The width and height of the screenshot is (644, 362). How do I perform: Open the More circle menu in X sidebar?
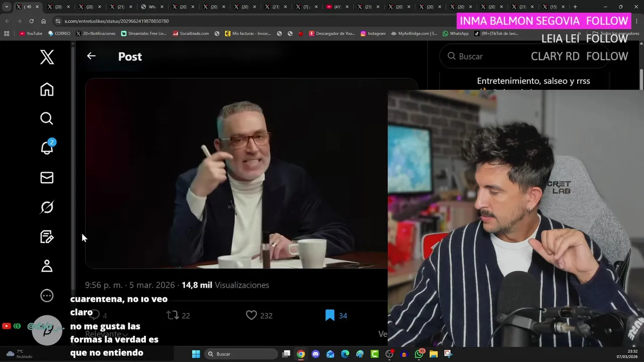click(x=47, y=296)
